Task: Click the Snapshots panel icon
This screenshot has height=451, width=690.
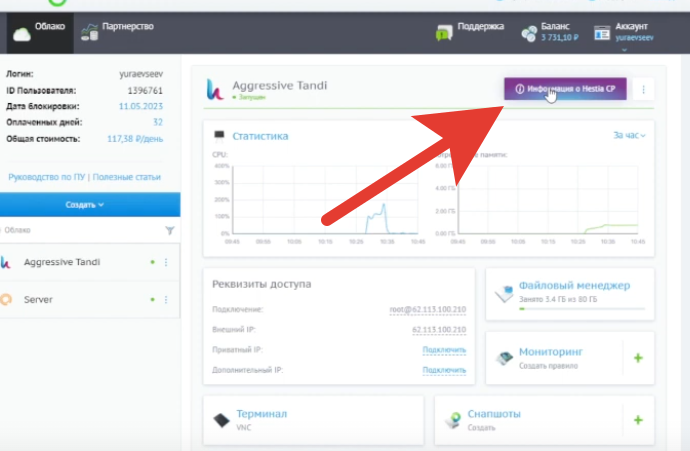Action: 454,419
